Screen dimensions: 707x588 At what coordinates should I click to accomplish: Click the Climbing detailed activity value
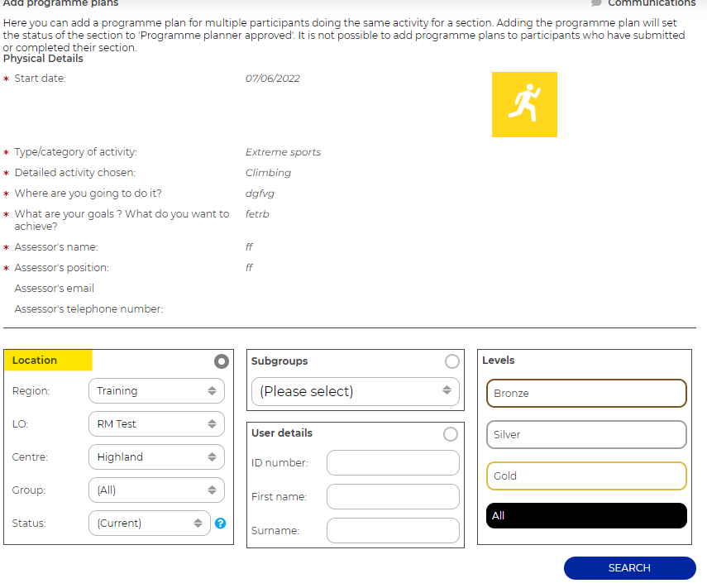tap(268, 173)
